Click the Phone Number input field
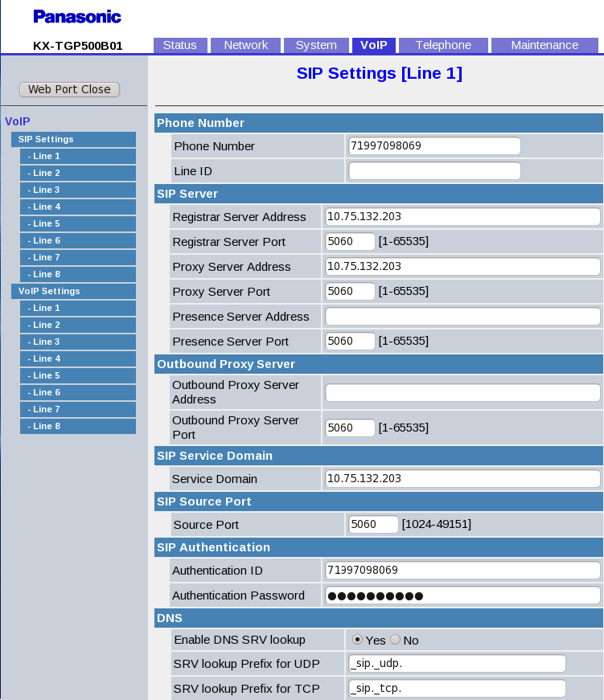The image size is (604, 700). coord(434,146)
